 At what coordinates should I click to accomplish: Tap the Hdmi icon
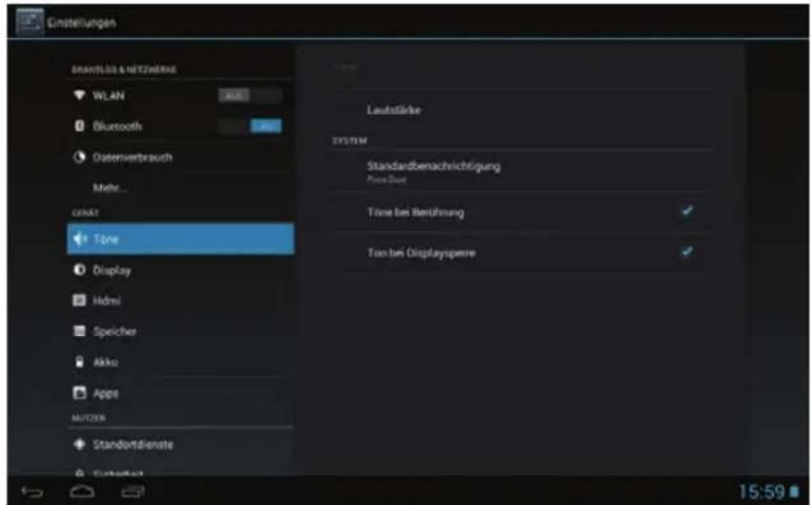pos(79,301)
